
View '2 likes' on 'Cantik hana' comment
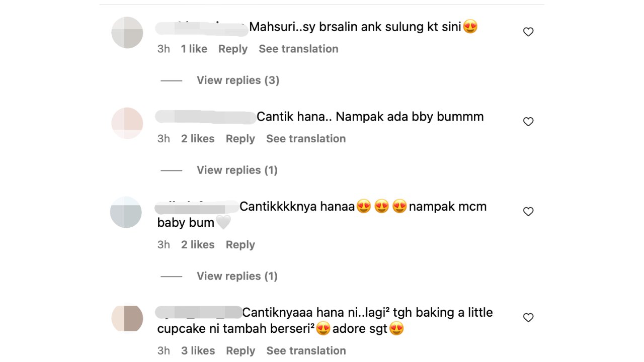pyautogui.click(x=198, y=139)
